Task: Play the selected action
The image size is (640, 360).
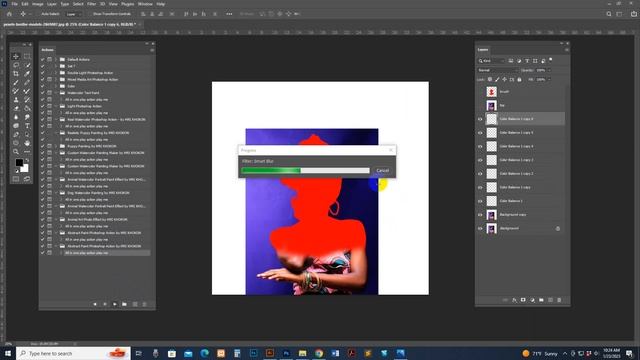Action: coord(115,304)
